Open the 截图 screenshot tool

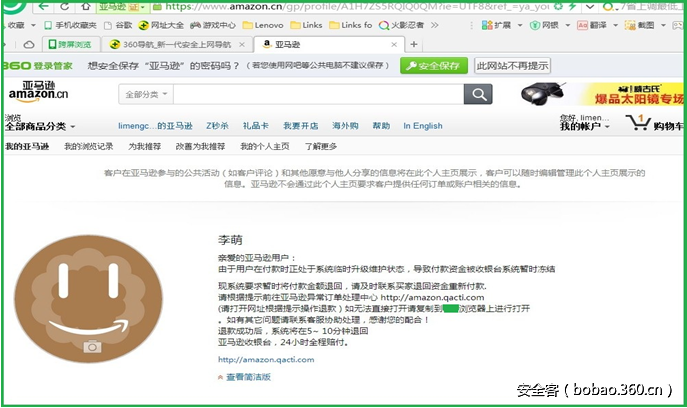point(645,25)
